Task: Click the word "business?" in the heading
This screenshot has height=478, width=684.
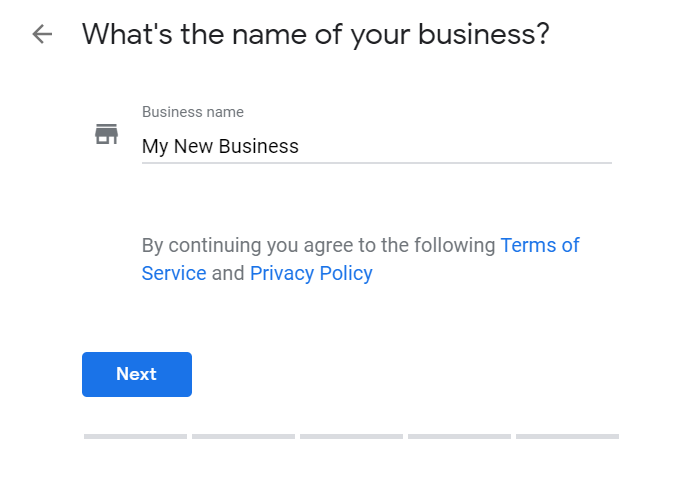Action: click(x=484, y=34)
